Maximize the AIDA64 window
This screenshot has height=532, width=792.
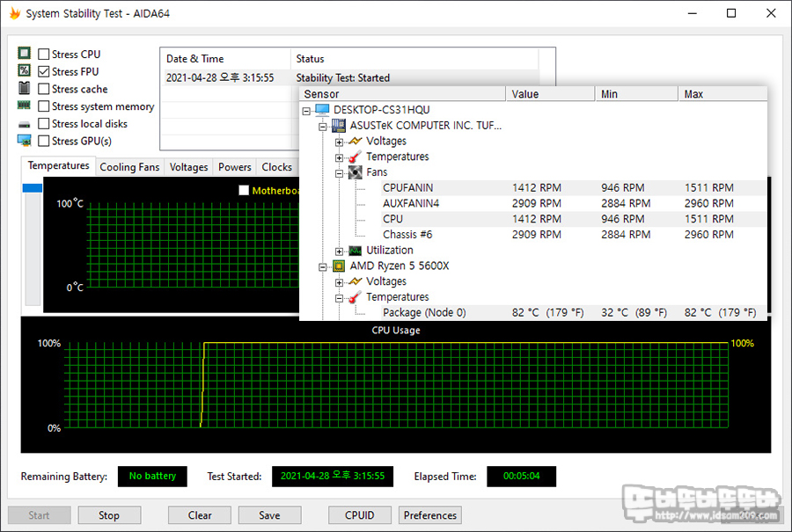pos(731,13)
